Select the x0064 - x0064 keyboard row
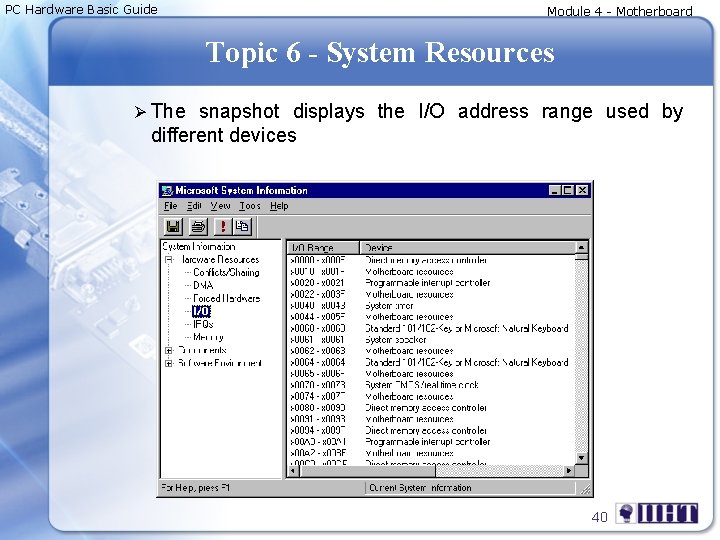The height and width of the screenshot is (540, 720). (x=431, y=362)
